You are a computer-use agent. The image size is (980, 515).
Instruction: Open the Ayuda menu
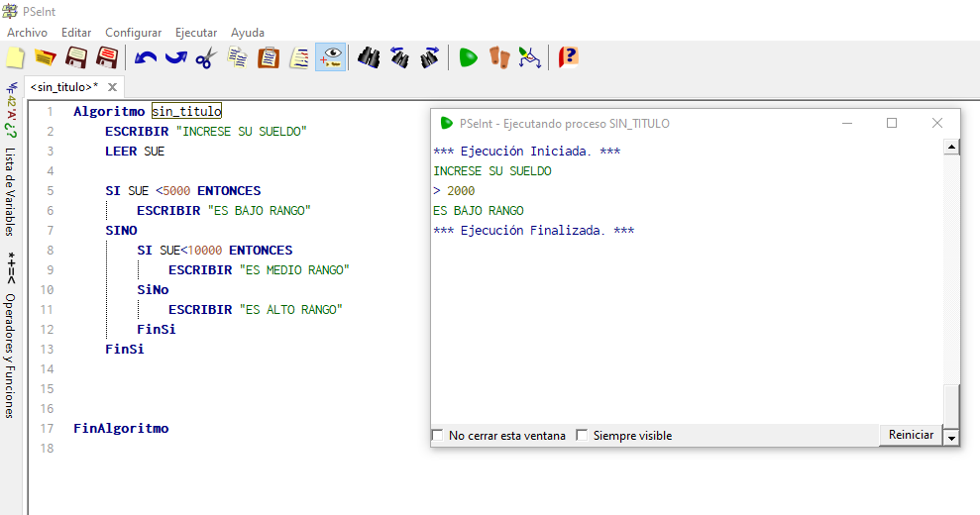pyautogui.click(x=248, y=33)
